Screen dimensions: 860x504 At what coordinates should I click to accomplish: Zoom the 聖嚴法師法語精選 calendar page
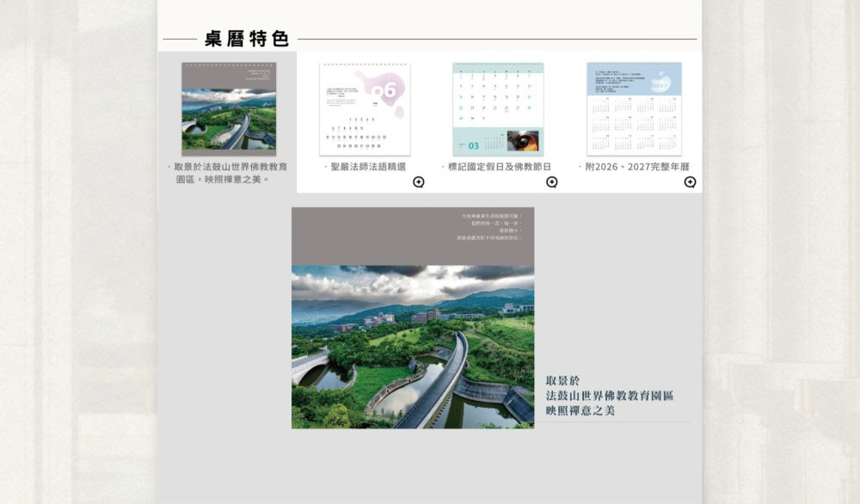click(x=418, y=181)
